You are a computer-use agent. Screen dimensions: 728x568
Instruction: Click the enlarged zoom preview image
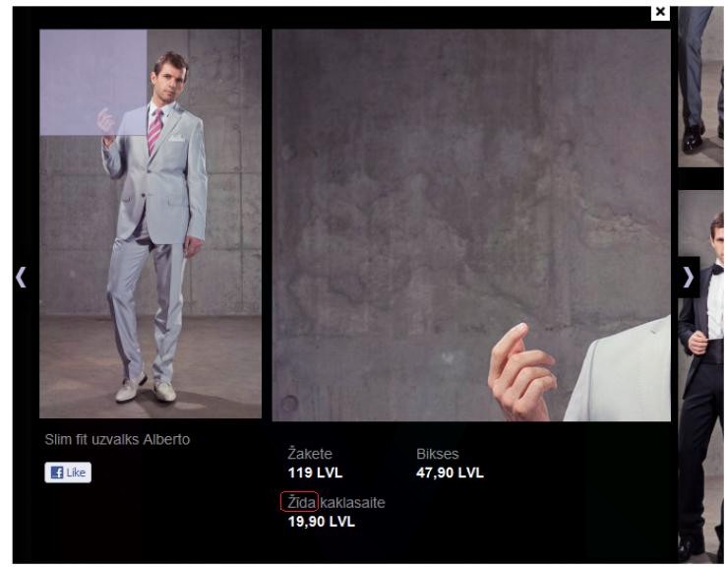[471, 225]
